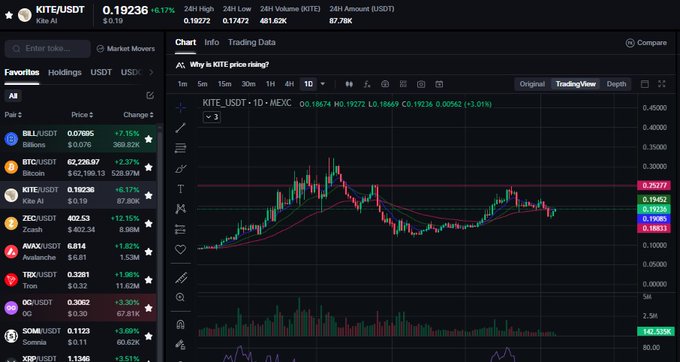Viewport: 680px width, 362px height.
Task: Toggle the KITE/USDT header favorite star
Action: [x=9, y=15]
